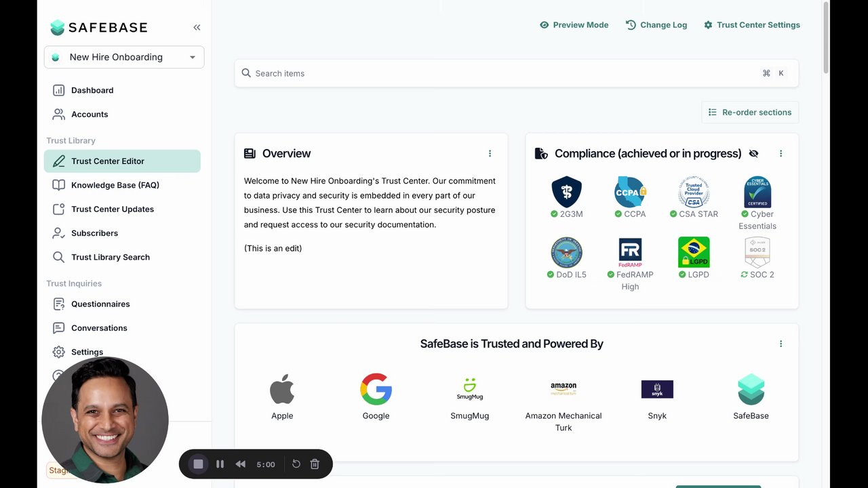Click the presenter webcam bubble
This screenshot has width=868, height=488.
coord(105,420)
